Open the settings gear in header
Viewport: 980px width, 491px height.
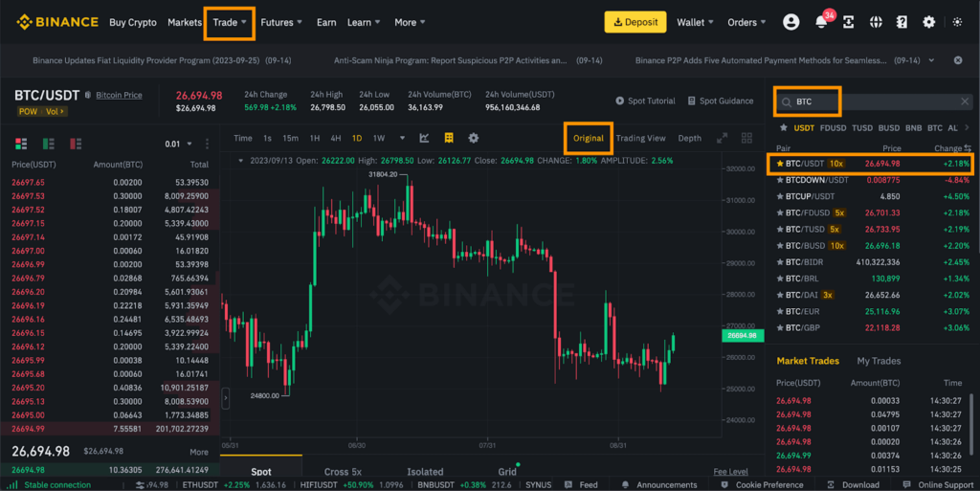[x=928, y=22]
